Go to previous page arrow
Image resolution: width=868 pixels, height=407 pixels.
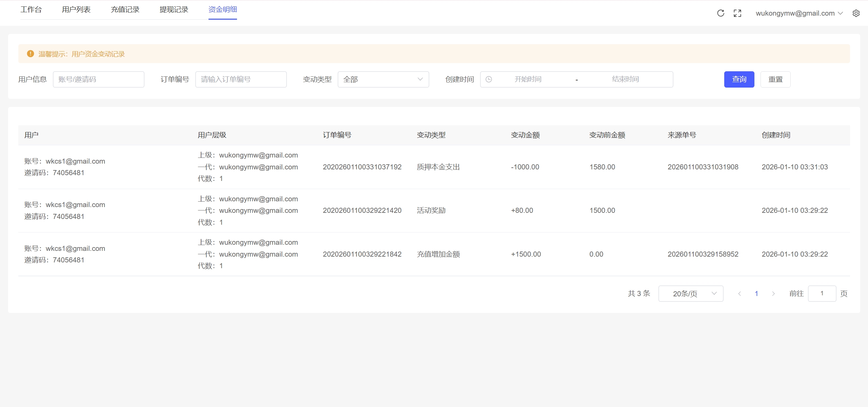[x=739, y=294]
